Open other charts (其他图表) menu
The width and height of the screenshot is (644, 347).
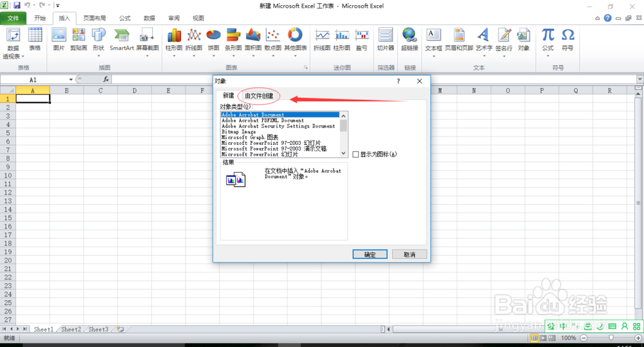click(296, 41)
